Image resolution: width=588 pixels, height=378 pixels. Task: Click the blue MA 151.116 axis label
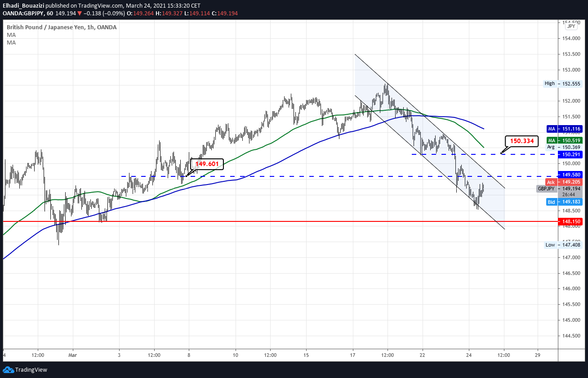pos(564,129)
